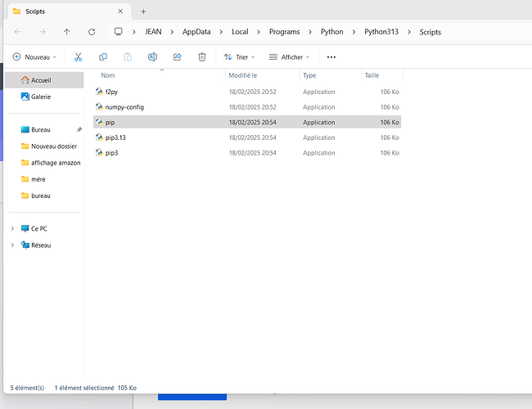Expand the Ce PC tree node
The width and height of the screenshot is (532, 409).
[12, 228]
